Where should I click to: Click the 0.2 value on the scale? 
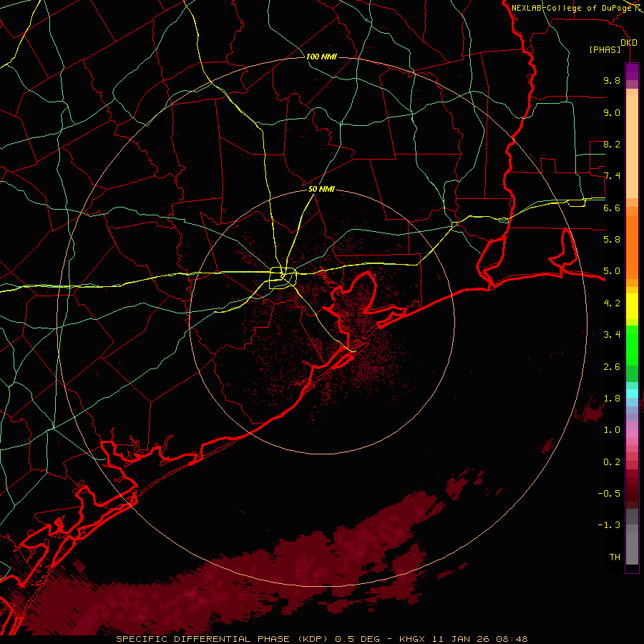(612, 462)
